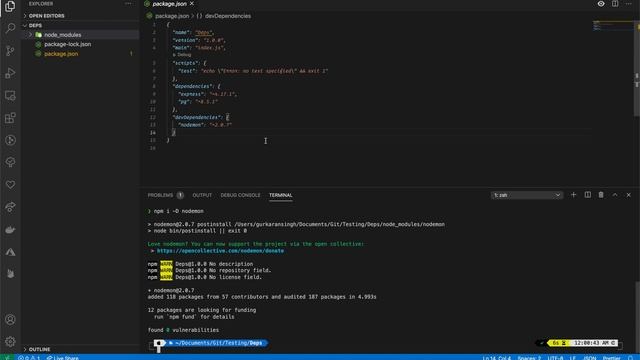Screen dimensions: 640x360
Task: Click the "nodemon" line in editor
Action: 205,125
